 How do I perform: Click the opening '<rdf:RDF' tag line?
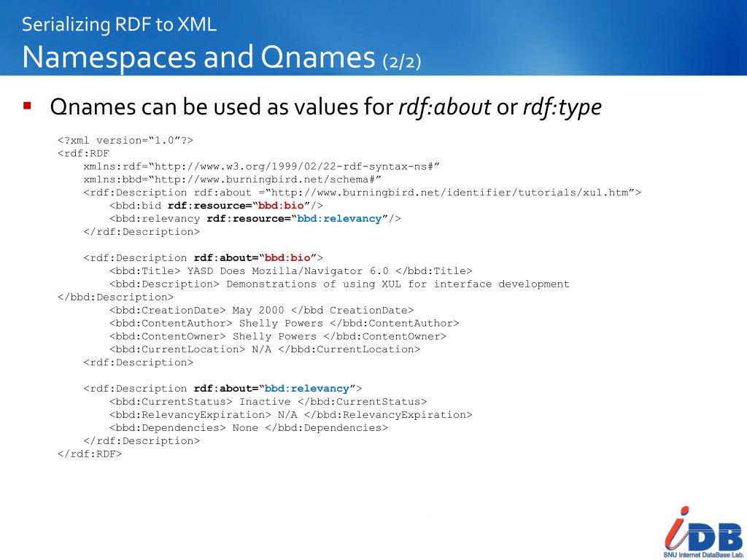coord(83,153)
